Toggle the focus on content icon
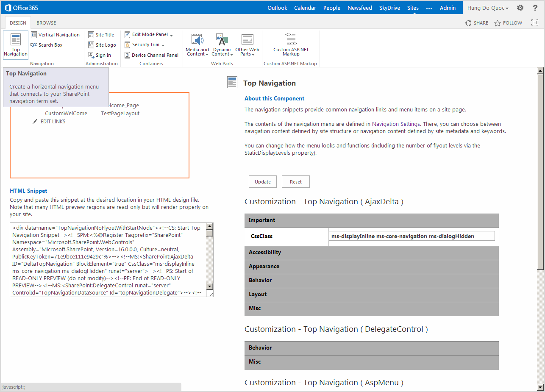 (x=535, y=23)
